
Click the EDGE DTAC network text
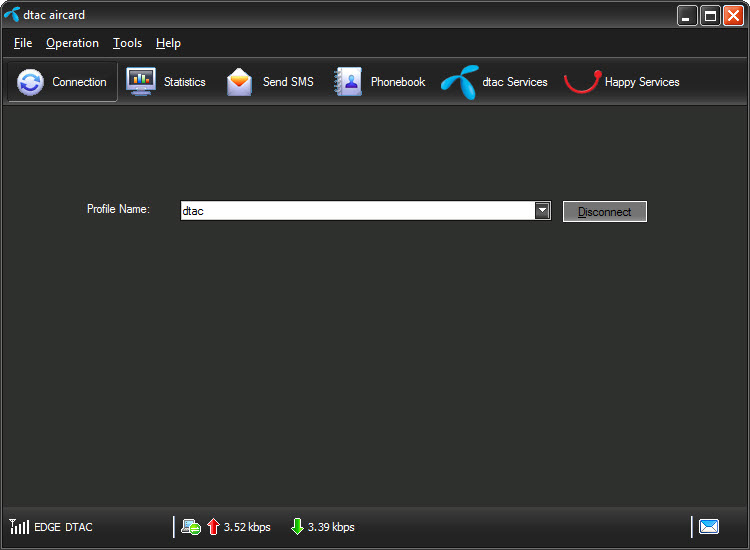[63, 527]
